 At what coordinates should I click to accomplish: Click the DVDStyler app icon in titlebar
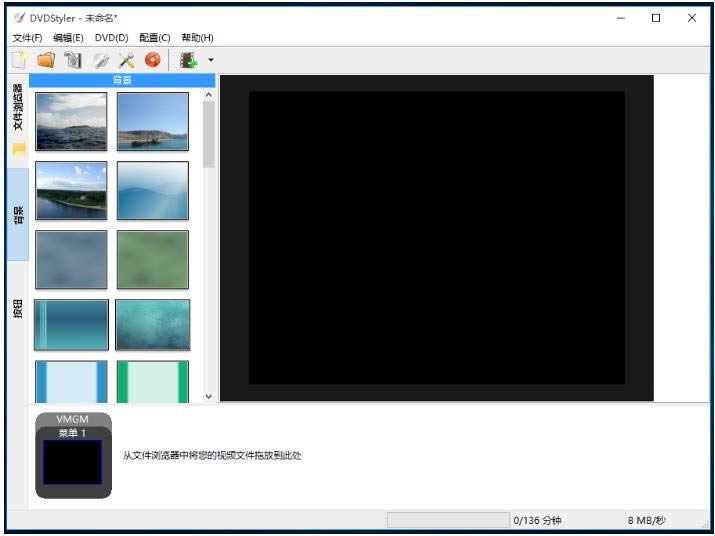point(20,18)
